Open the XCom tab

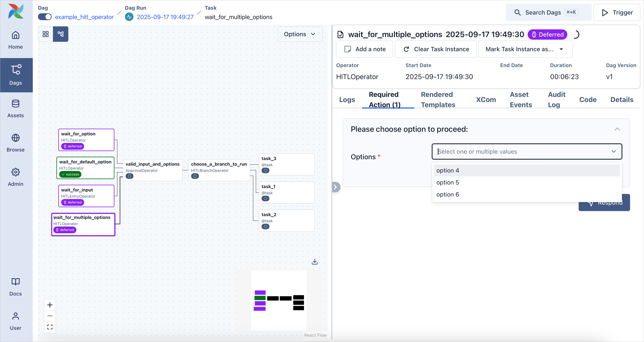tap(485, 99)
